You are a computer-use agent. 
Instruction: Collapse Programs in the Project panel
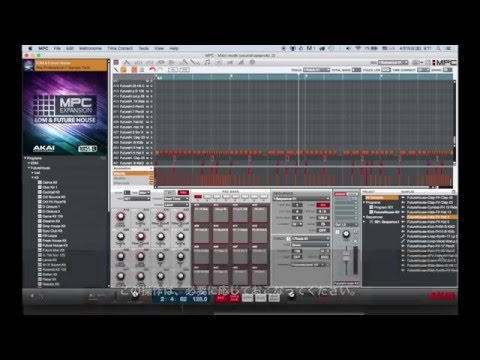tap(364, 202)
